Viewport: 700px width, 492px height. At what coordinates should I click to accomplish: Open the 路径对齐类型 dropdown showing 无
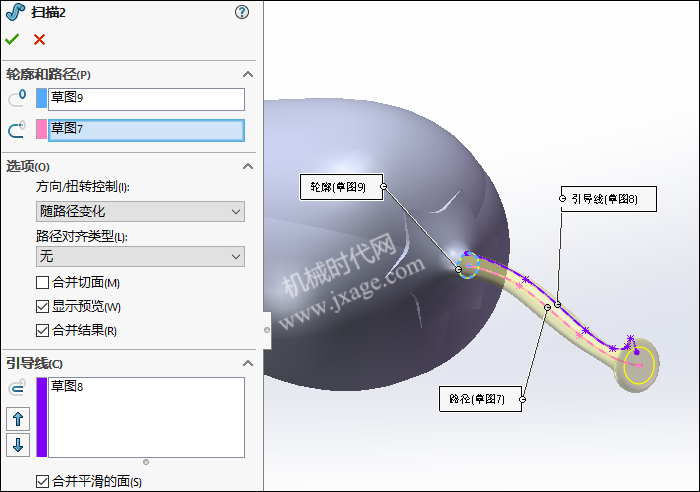pyautogui.click(x=140, y=256)
